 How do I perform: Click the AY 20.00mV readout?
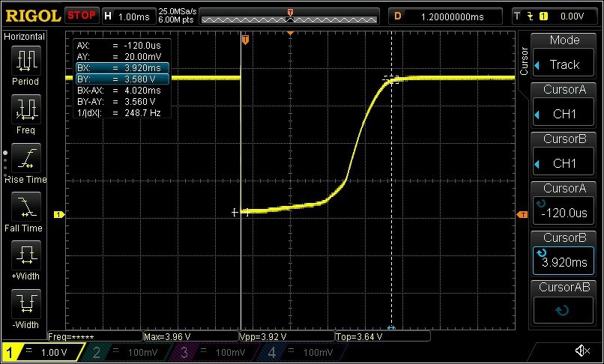[x=118, y=57]
